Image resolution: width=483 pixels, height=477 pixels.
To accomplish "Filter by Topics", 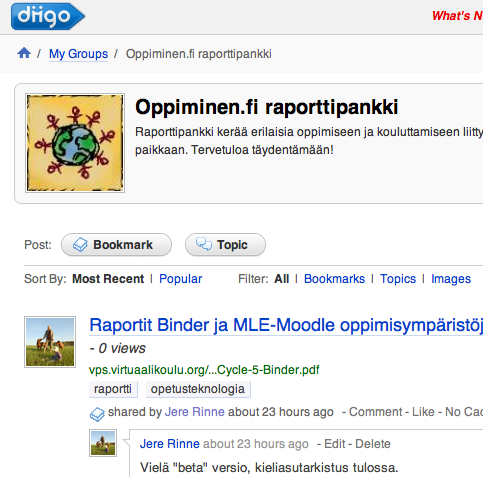I will pos(398,279).
